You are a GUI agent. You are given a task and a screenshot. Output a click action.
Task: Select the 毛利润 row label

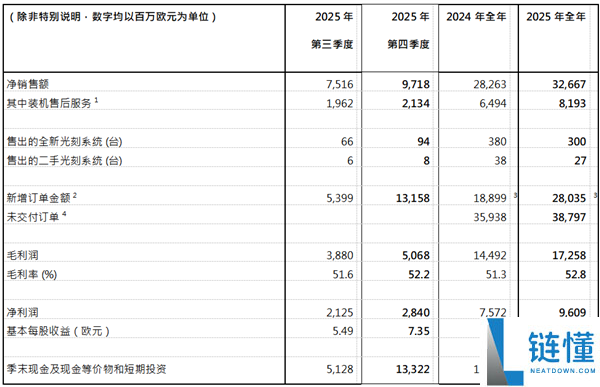[x=22, y=255]
